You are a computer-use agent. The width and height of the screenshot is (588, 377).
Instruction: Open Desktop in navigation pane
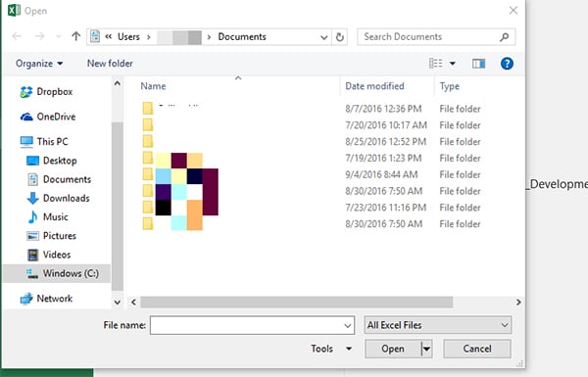tap(60, 161)
